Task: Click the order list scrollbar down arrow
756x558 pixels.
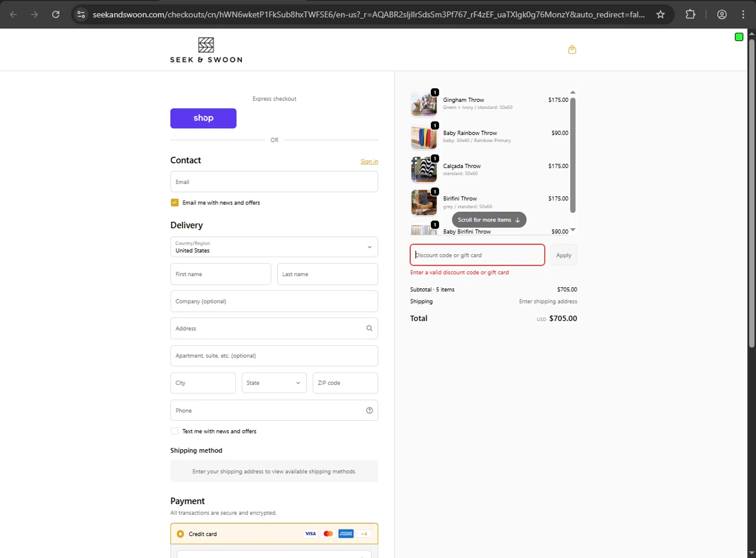Action: 573,230
